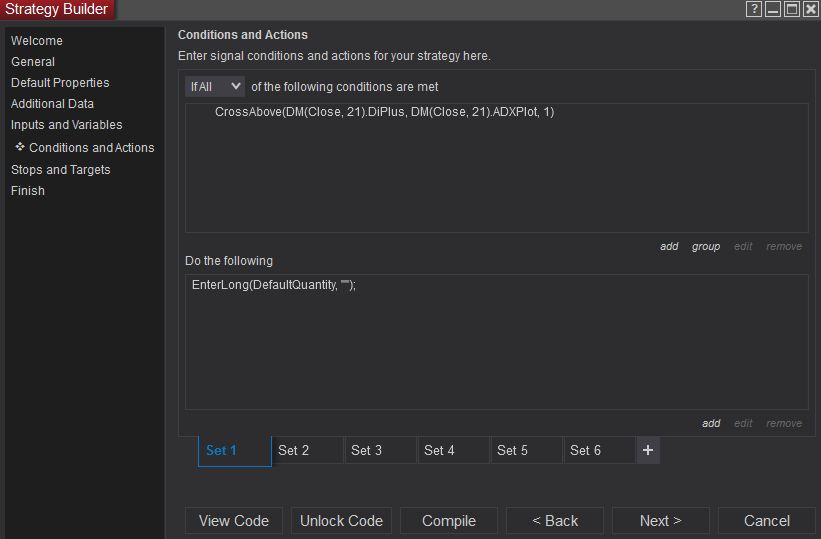Switch to the Set 4 tab
The width and height of the screenshot is (821, 539).
pos(440,451)
